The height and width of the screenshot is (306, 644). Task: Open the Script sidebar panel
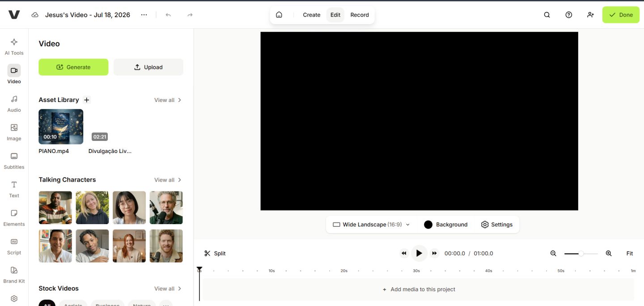click(x=14, y=246)
